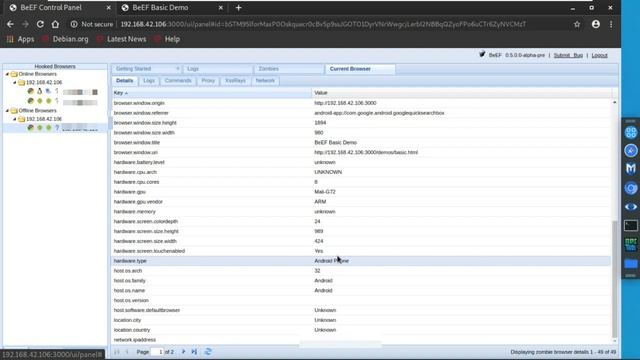Select second online hooked browser with Android icons
This screenshot has width=640, height=360.
coord(62,101)
